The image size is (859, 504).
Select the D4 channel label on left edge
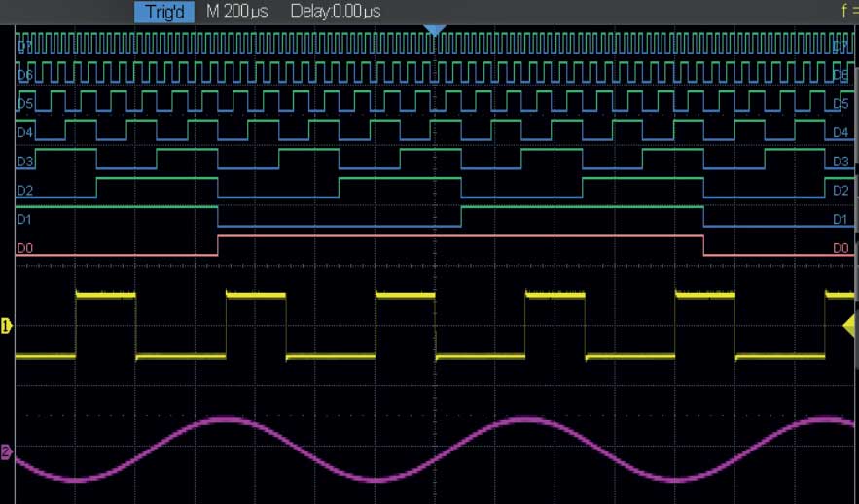tap(25, 132)
